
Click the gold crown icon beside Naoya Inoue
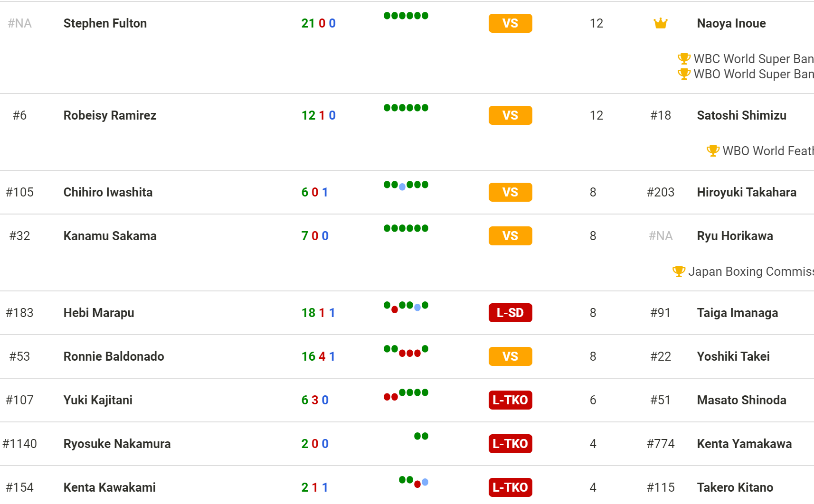661,23
